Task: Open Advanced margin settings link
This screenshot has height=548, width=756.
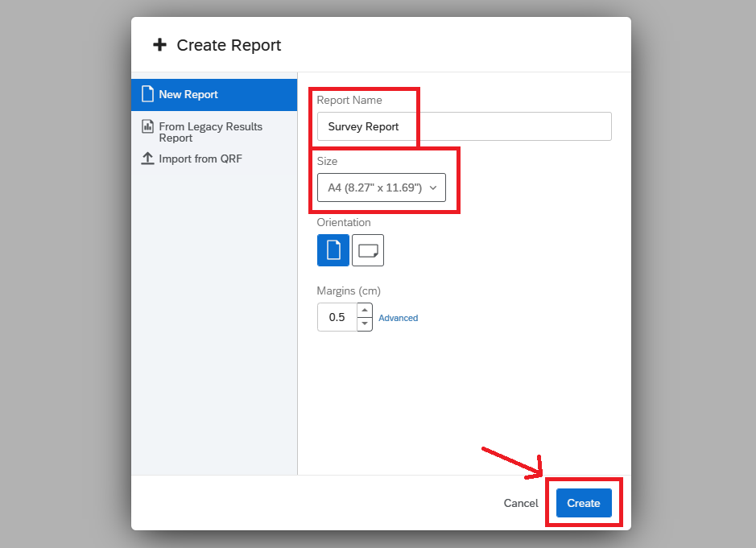Action: (x=399, y=318)
